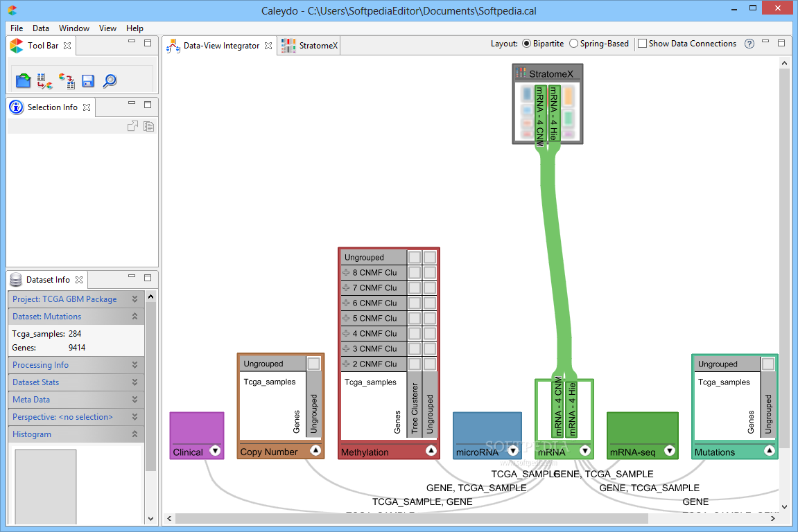Click the StratomeX view node title
The image size is (798, 532).
pos(551,74)
